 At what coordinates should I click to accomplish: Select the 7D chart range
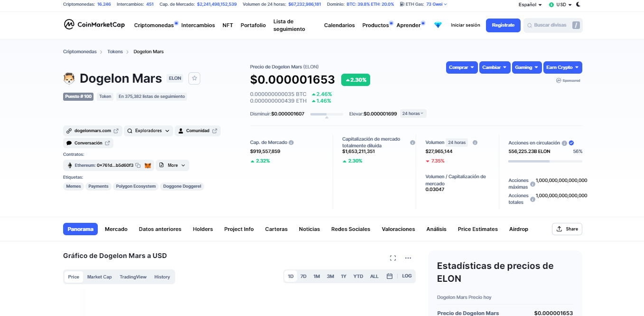coord(303,276)
